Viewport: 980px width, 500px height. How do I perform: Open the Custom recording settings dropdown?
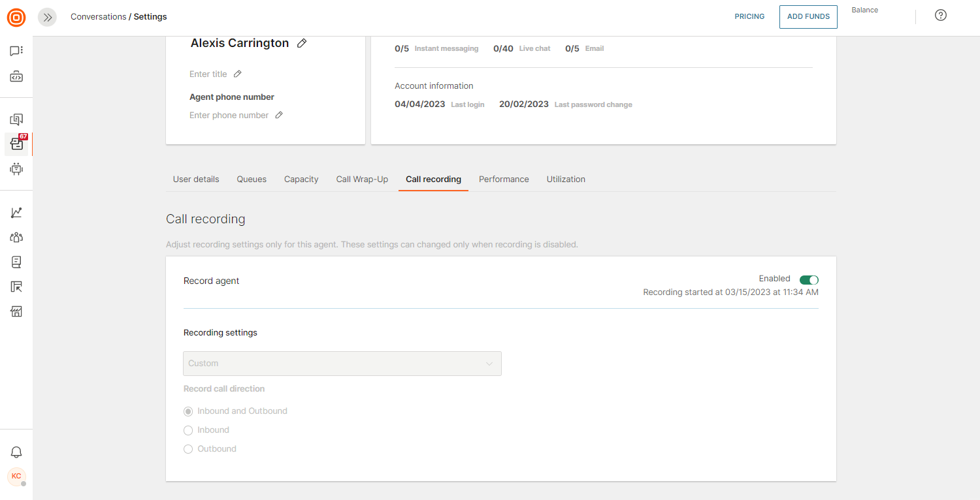(x=342, y=364)
